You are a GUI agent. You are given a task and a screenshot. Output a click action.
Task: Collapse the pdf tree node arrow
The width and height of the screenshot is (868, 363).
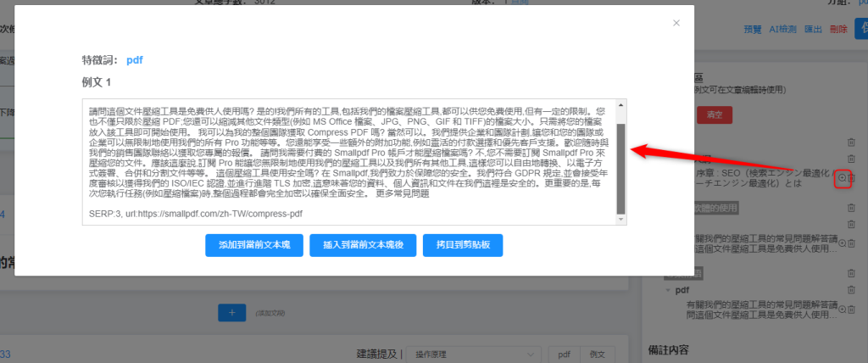pyautogui.click(x=669, y=290)
